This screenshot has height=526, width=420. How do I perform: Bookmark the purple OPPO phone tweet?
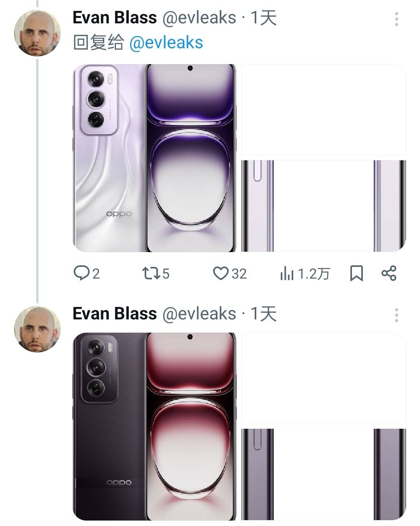[357, 274]
